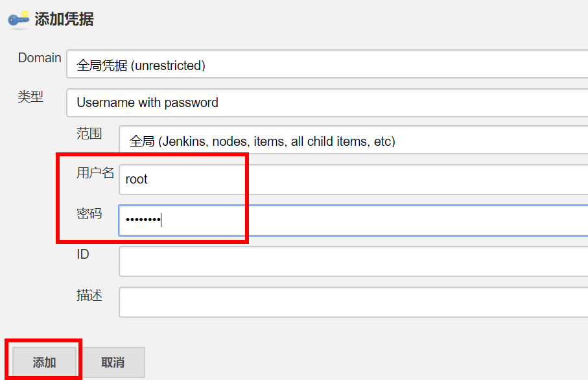Open the 类型 dropdown with Username with password

pyautogui.click(x=327, y=103)
